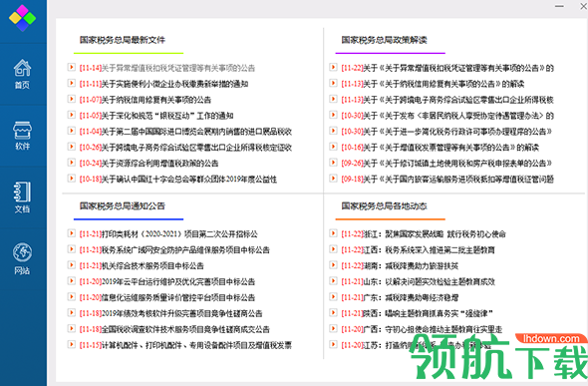
Task: Open [11-21]陕西:唱响主题教育抓落实"强旋律"
Action: (417, 313)
